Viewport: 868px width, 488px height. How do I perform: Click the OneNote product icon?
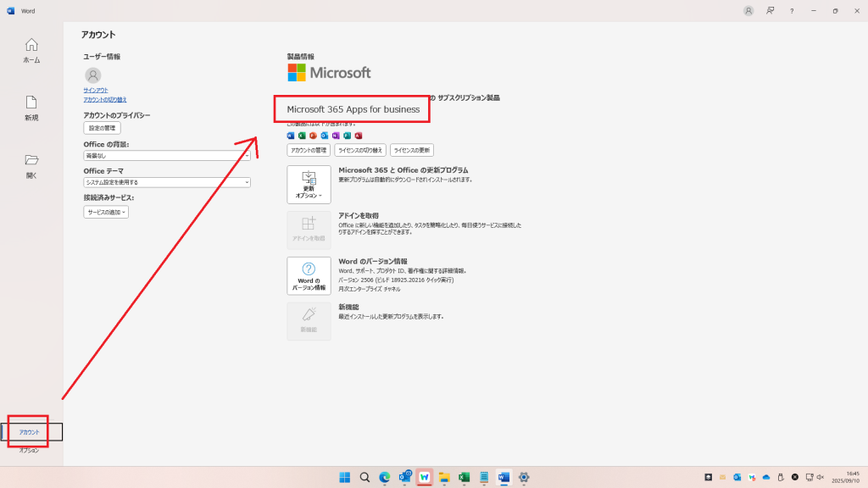point(336,136)
